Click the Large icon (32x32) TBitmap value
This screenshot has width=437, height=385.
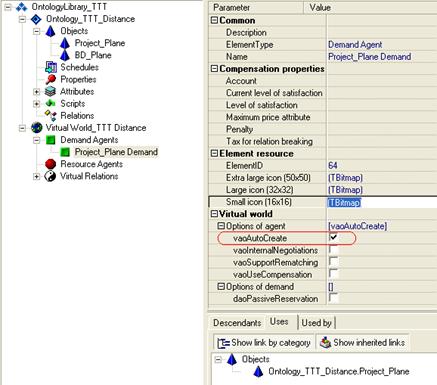[x=345, y=190]
